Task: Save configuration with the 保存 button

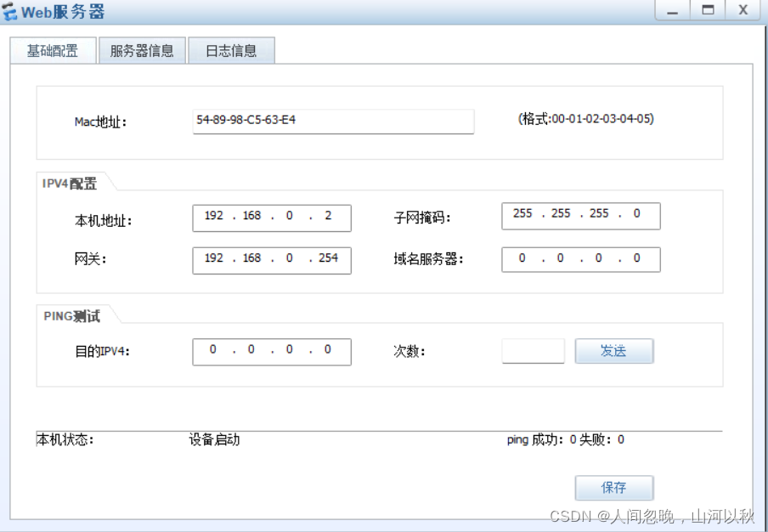Action: click(x=613, y=488)
